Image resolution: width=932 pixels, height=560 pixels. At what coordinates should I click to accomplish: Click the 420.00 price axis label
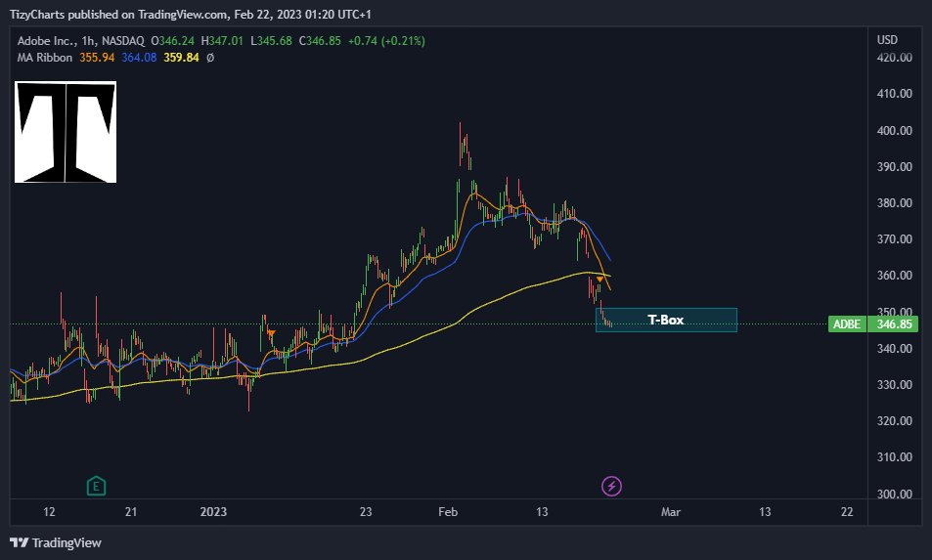(x=895, y=58)
